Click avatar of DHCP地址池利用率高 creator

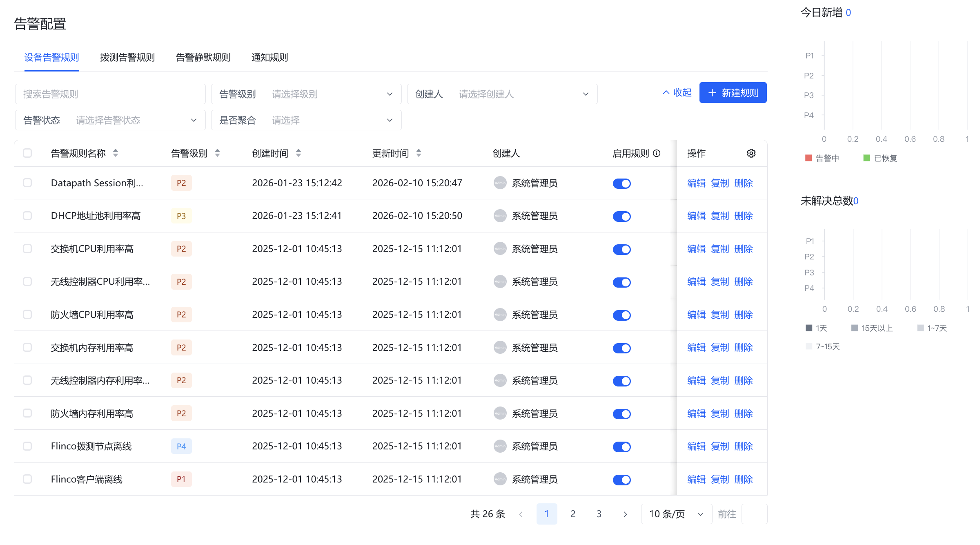500,216
